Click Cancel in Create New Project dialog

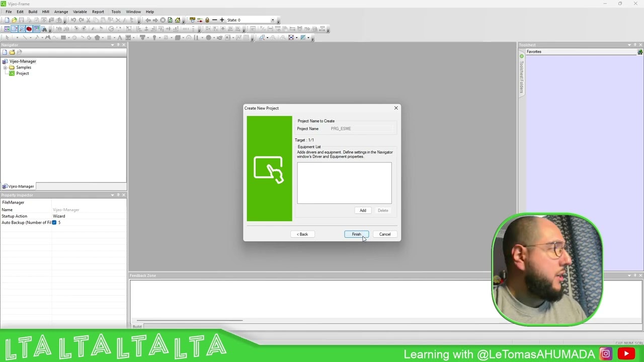(x=385, y=234)
